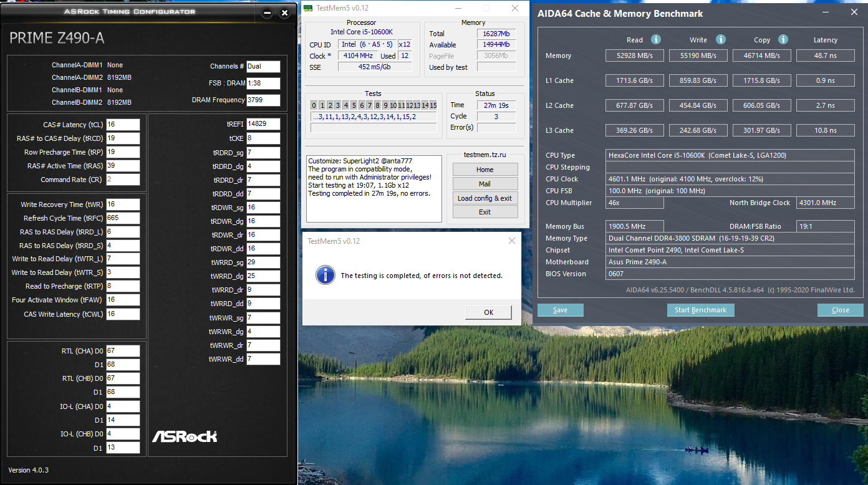The image size is (868, 485).
Task: Select the Row Precharge Time (tRP) value
Action: click(123, 152)
